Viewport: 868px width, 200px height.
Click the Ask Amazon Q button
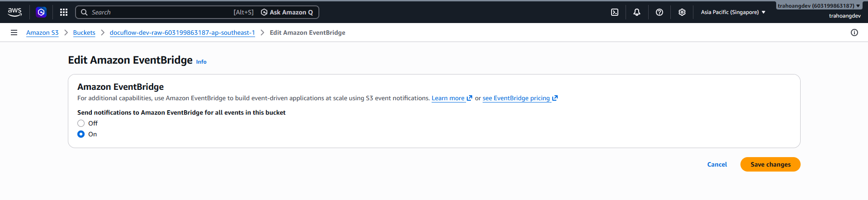click(x=287, y=12)
